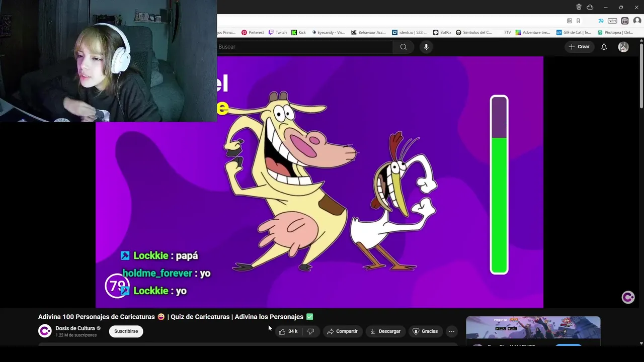Like the video with 34 k likes

coord(288,331)
